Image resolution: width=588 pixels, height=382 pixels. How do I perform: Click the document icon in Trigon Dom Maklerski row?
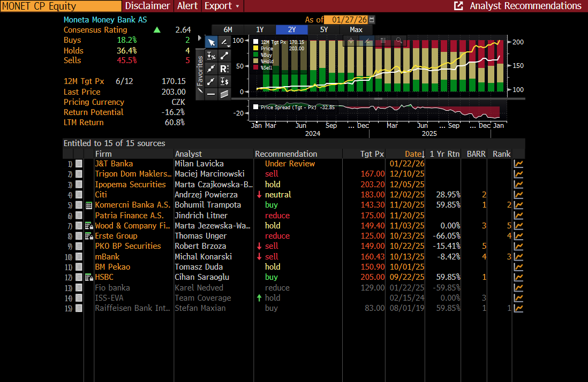pos(79,174)
